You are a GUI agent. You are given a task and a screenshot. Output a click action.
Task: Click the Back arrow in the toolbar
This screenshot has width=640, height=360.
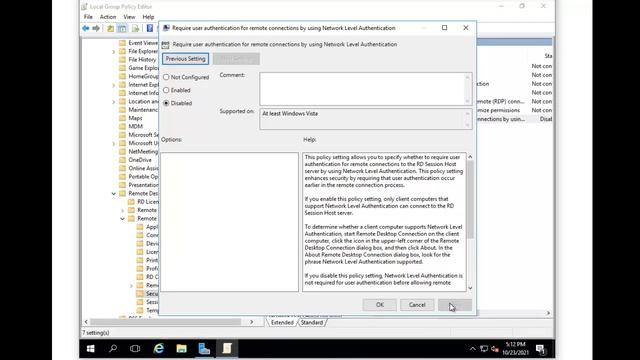(86, 28)
